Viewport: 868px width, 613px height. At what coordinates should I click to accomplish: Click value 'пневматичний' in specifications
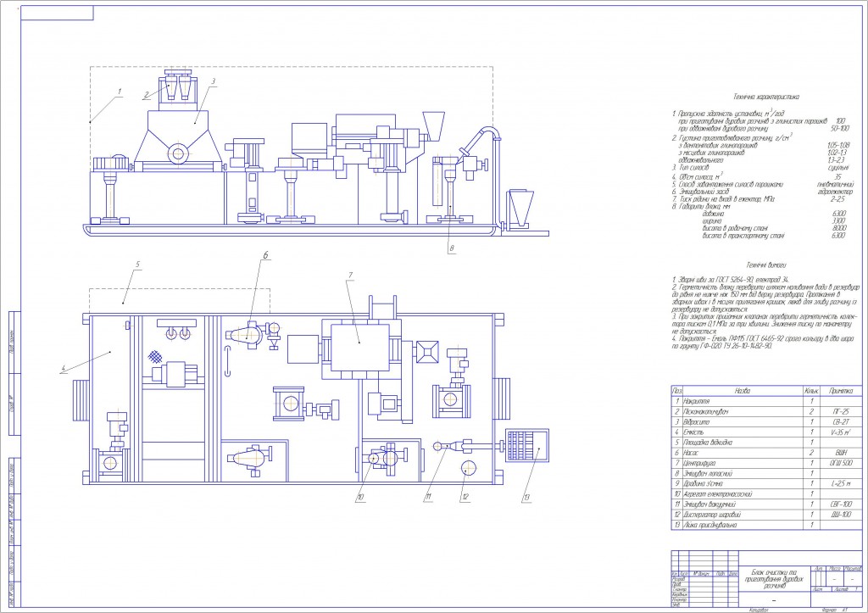pos(835,184)
